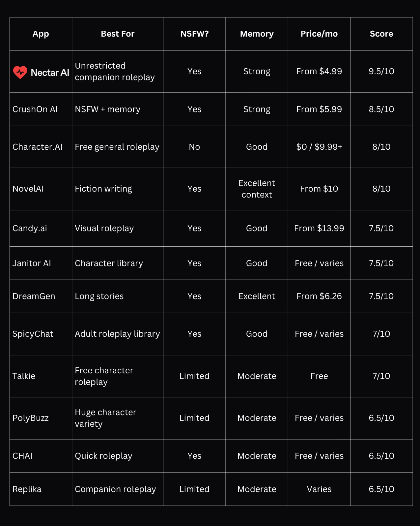Click the 'From $13.99' price cell
420x526 pixels.
point(319,228)
